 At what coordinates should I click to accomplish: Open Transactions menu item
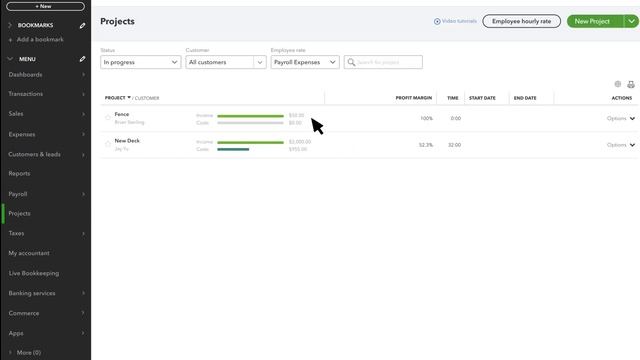[x=26, y=94]
